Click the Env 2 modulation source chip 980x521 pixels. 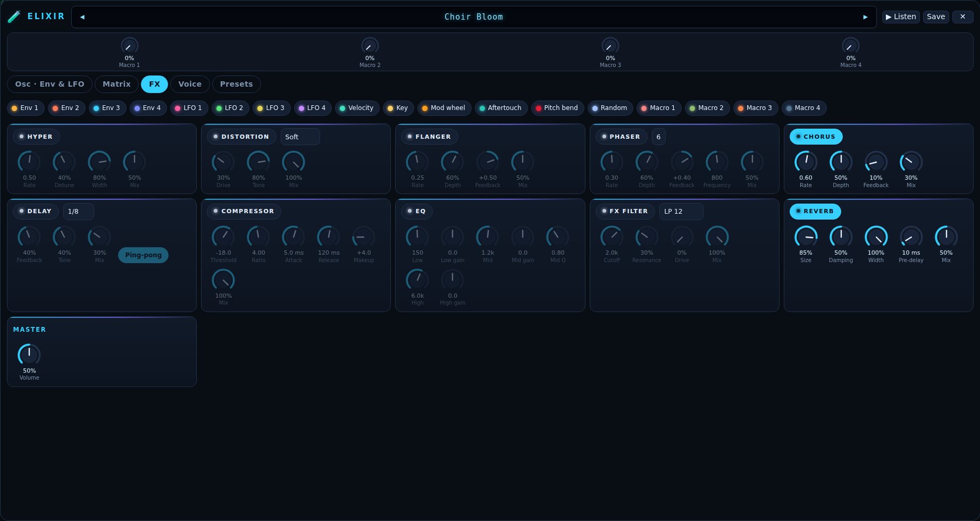66,108
